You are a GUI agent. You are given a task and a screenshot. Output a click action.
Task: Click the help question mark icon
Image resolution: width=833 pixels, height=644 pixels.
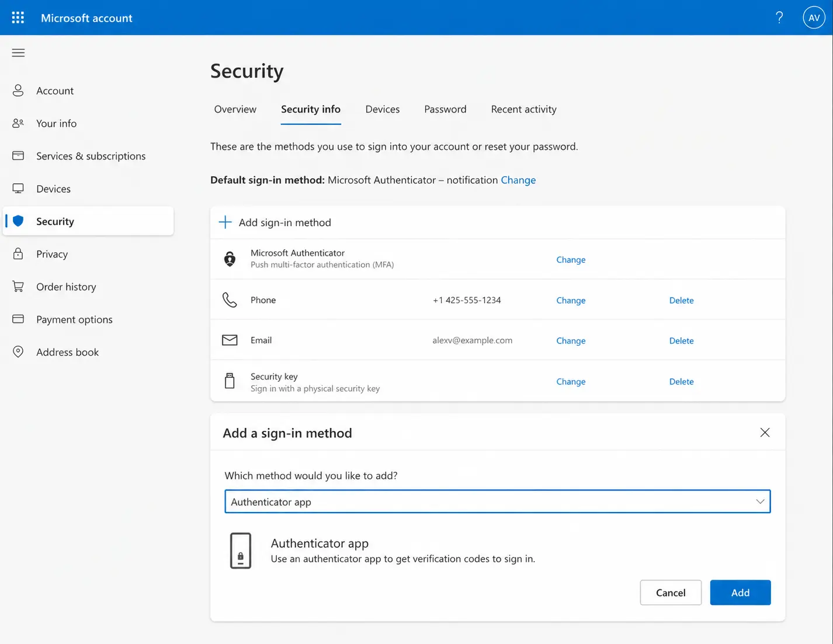coord(779,18)
